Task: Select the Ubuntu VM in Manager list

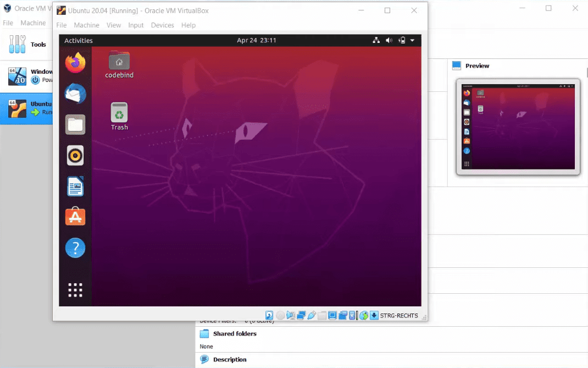Action: [26, 108]
